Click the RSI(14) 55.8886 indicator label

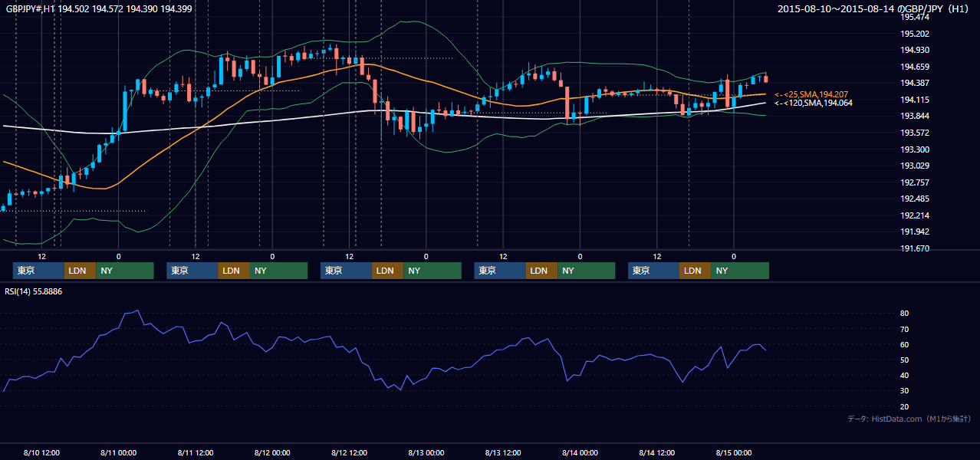tap(34, 291)
